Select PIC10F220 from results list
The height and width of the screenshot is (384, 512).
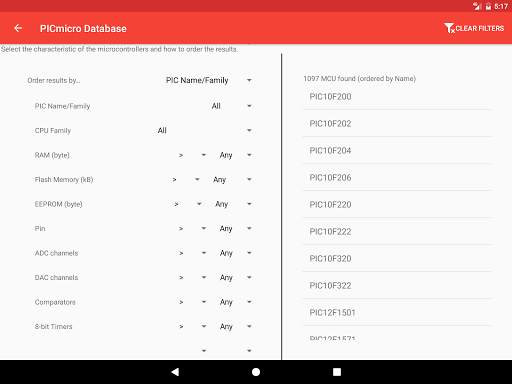coord(397,205)
